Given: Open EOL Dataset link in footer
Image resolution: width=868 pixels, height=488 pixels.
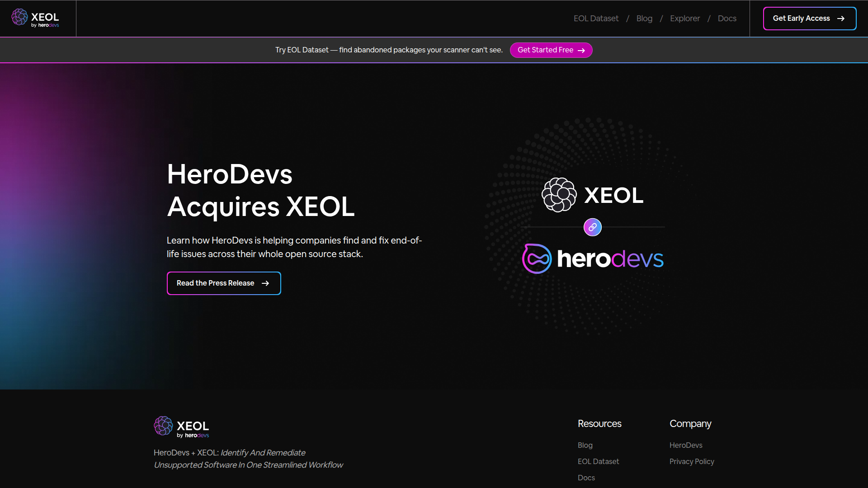Looking at the screenshot, I should (598, 461).
